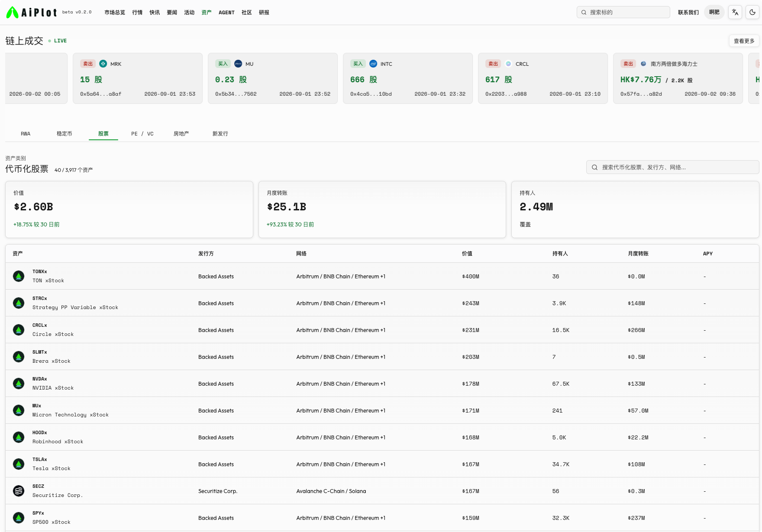The height and width of the screenshot is (532, 762).
Task: Click the $400M value for TONXx
Action: click(x=471, y=277)
